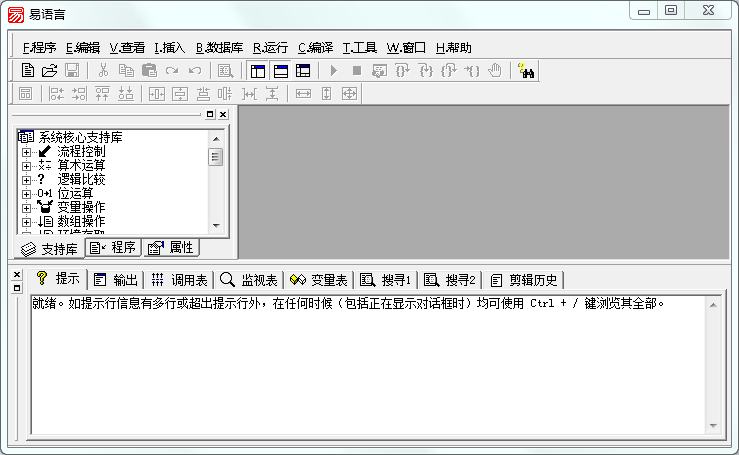Toggle the second panel layout button
Screen dimensions: 739x455
[x=280, y=71]
